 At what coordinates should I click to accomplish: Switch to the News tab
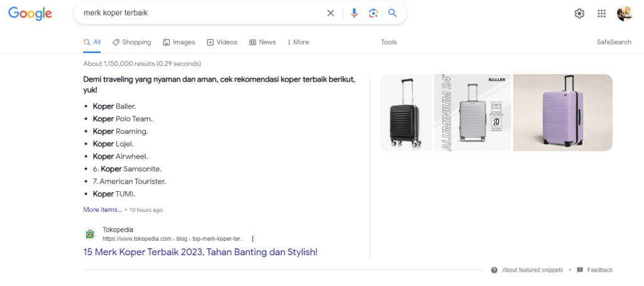pos(262,42)
